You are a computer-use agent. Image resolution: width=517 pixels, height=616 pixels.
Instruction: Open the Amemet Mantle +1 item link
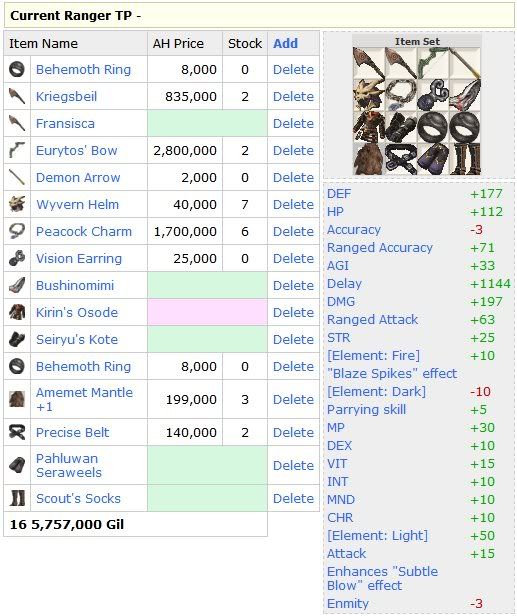click(x=84, y=399)
